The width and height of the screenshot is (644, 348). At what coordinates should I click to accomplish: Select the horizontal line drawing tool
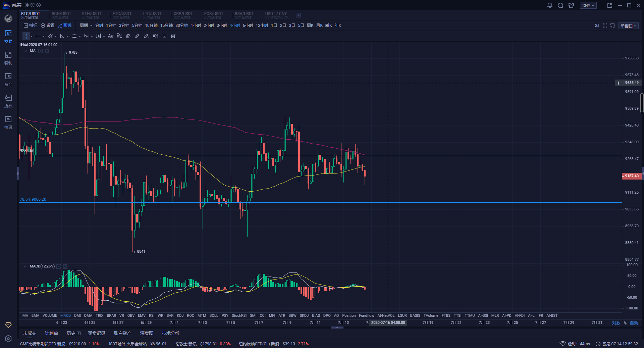point(38,36)
